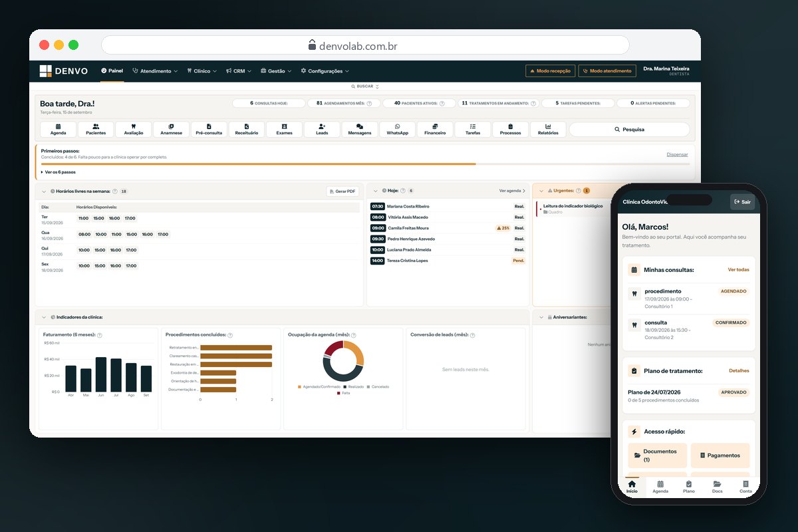This screenshot has height=532, width=798.
Task: Open the Processos shortcut
Action: (x=511, y=130)
